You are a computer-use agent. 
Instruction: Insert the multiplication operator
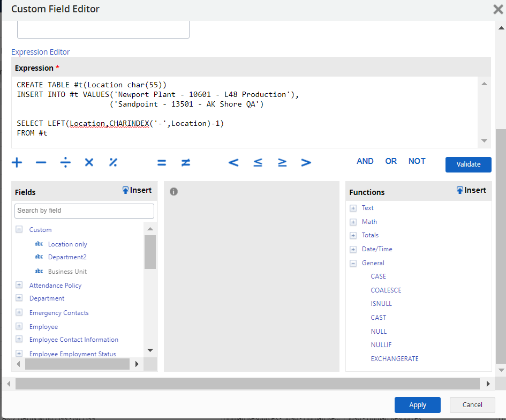(89, 162)
